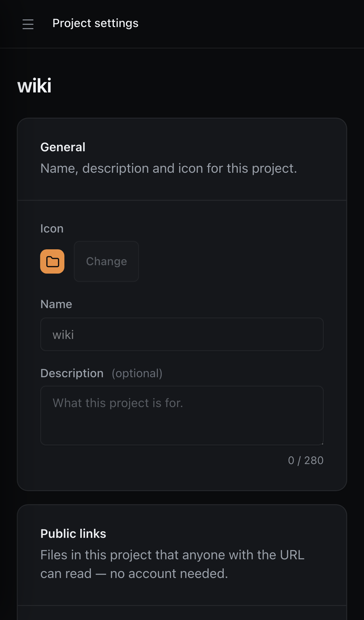Click the Description field label
This screenshot has width=364, height=620.
tap(72, 373)
